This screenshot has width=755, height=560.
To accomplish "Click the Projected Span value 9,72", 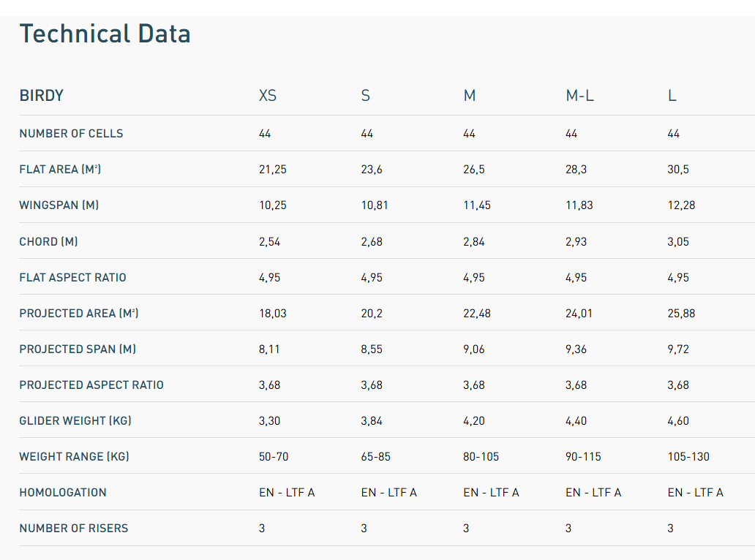I will [678, 349].
